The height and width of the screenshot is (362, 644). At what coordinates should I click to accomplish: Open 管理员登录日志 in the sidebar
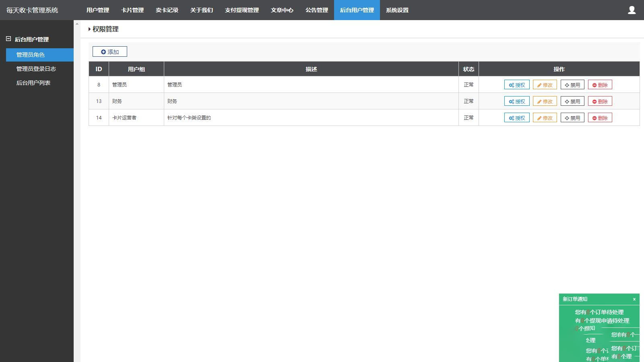click(36, 69)
